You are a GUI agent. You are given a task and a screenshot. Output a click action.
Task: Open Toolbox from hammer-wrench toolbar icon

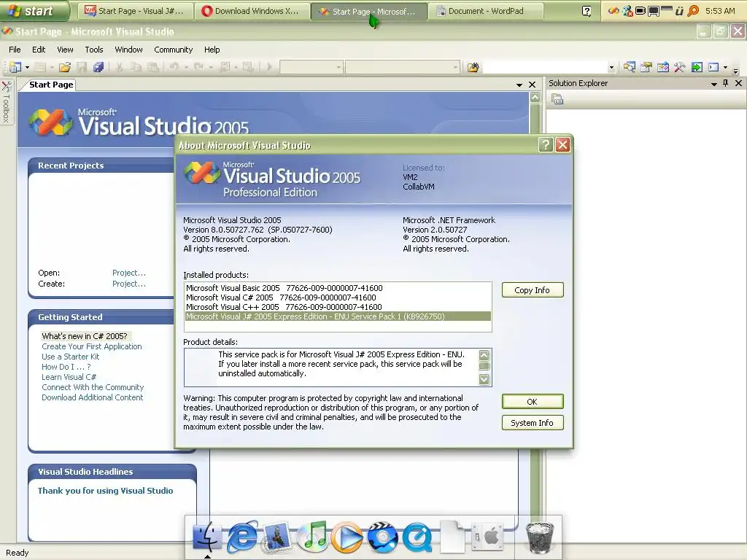click(x=679, y=67)
